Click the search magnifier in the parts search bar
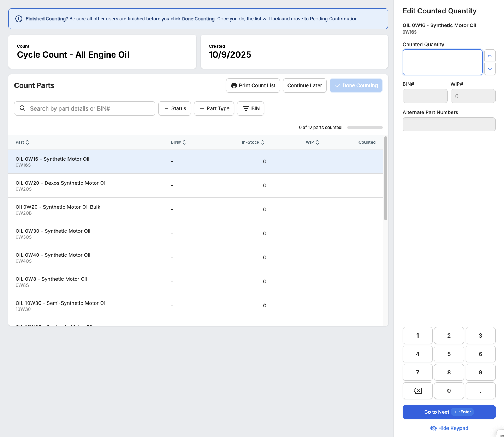This screenshot has width=504, height=437. [23, 108]
